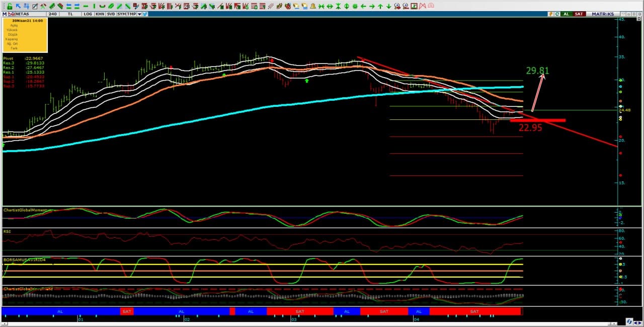This screenshot has height=327, width=644.
Task: Toggle the KHN button
Action: point(100,14)
